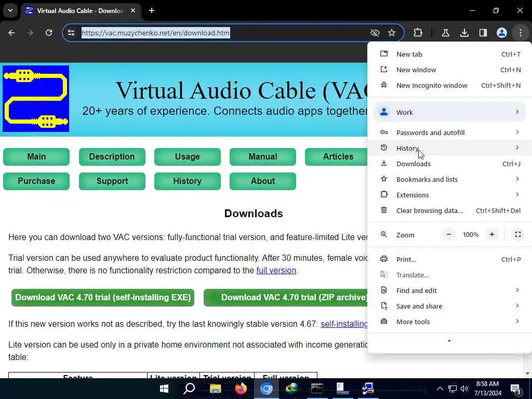The image size is (532, 399).
Task: Click the menu's bottom scroll-down arrow
Action: (449, 341)
